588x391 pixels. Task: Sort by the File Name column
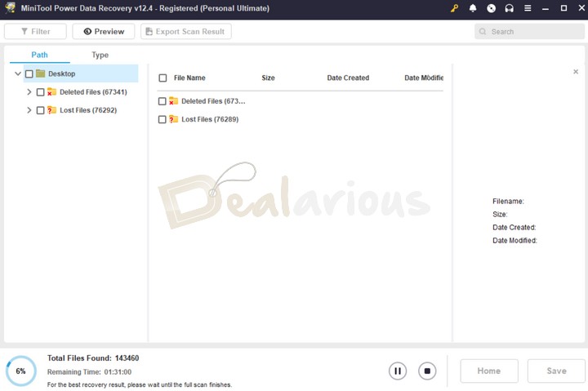coord(189,78)
